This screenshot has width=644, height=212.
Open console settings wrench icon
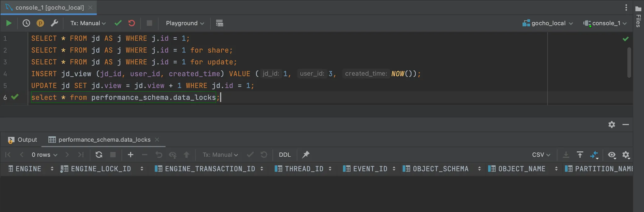pyautogui.click(x=54, y=23)
